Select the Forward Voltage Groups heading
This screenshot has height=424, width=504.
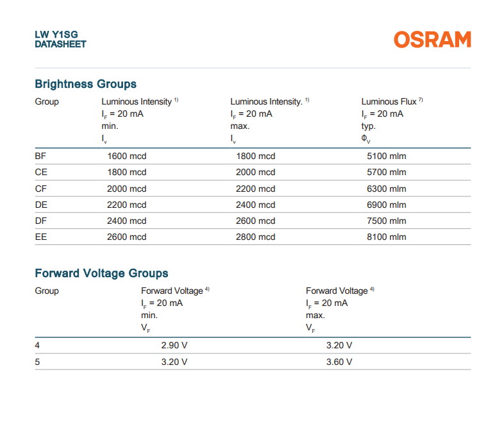tap(101, 273)
